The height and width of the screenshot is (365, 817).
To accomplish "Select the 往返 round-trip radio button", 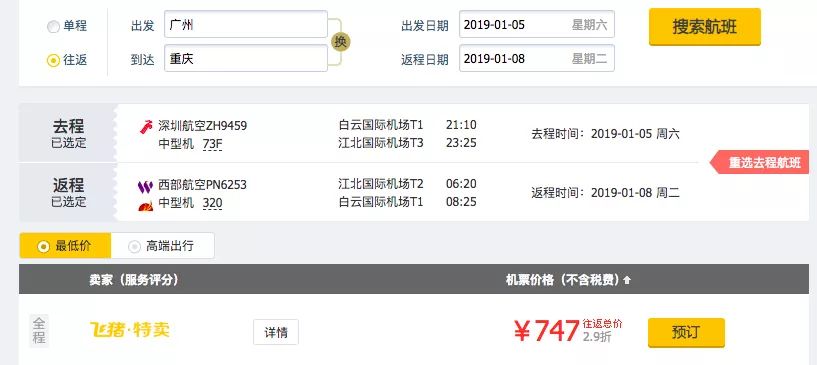I will coord(53,61).
